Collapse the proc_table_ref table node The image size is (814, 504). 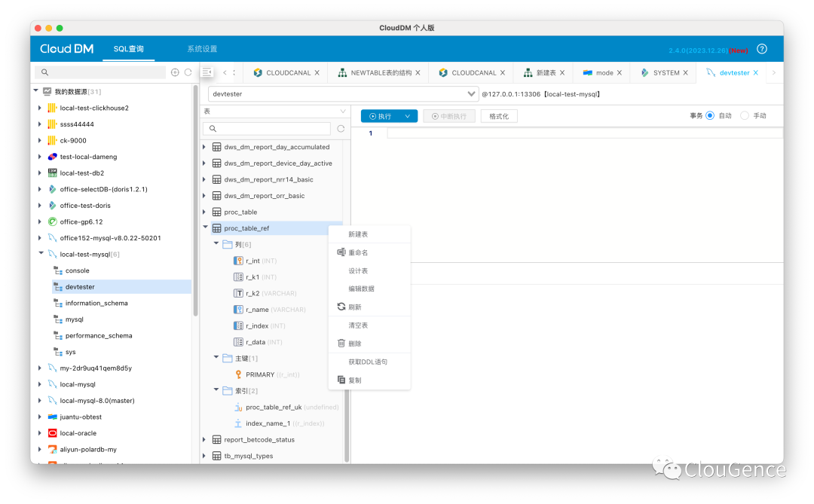[x=205, y=228]
